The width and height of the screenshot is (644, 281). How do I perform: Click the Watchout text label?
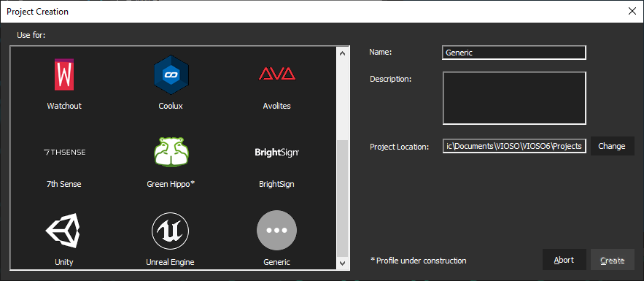(64, 106)
